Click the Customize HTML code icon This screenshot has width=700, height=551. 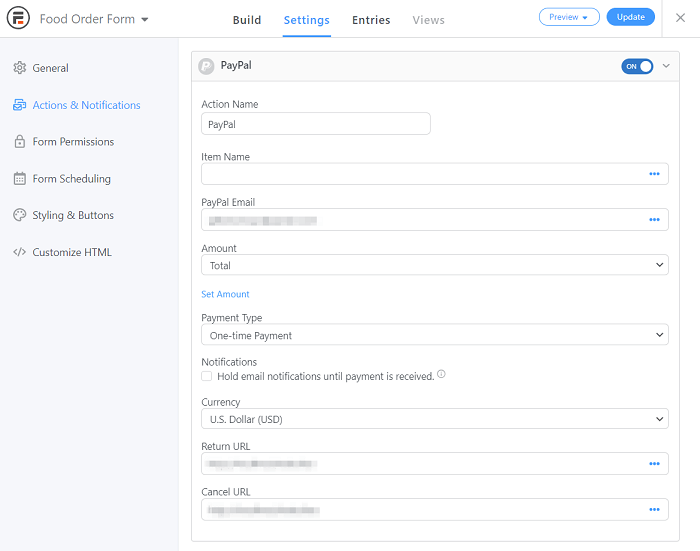20,252
